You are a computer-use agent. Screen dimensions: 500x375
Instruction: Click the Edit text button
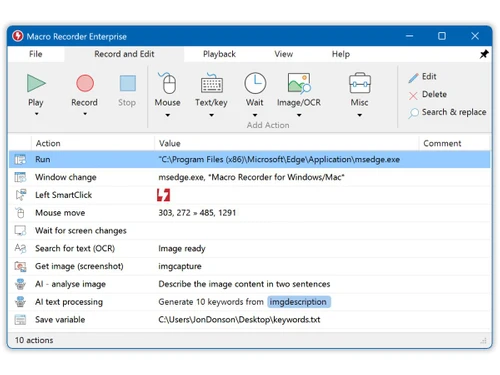pos(429,77)
